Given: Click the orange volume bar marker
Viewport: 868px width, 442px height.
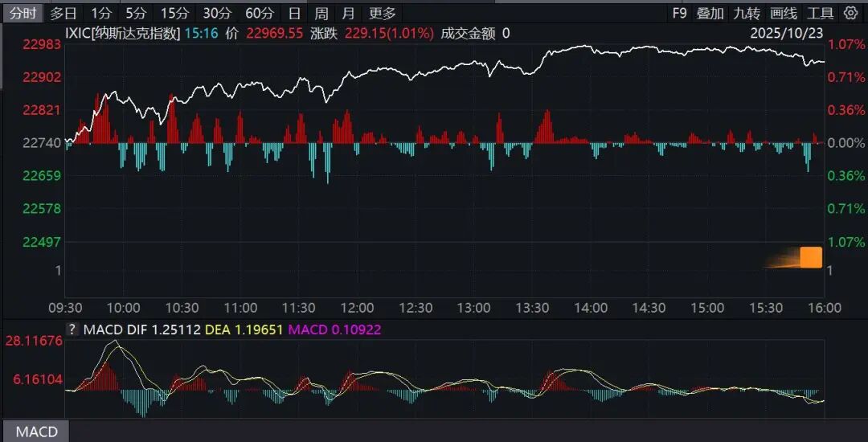Looking at the screenshot, I should click(810, 257).
